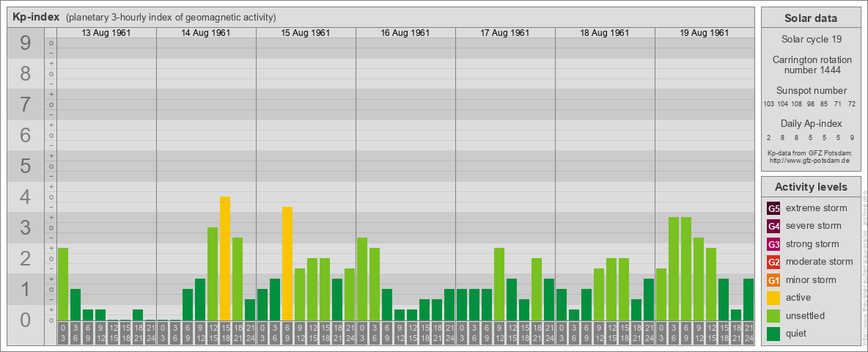The image size is (868, 352).
Task: Click the 'strong storm' legend label
Action: click(x=812, y=244)
